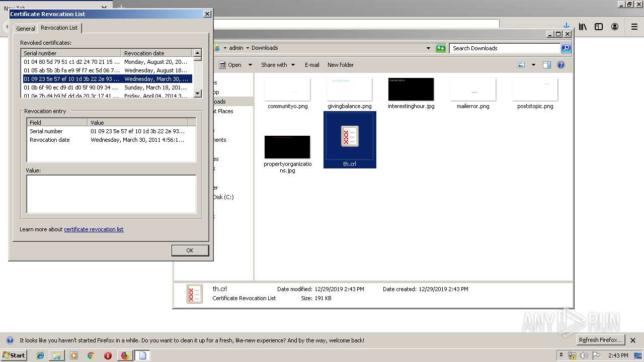
Task: Select serial 01 04 80 5d row
Action: 107,62
